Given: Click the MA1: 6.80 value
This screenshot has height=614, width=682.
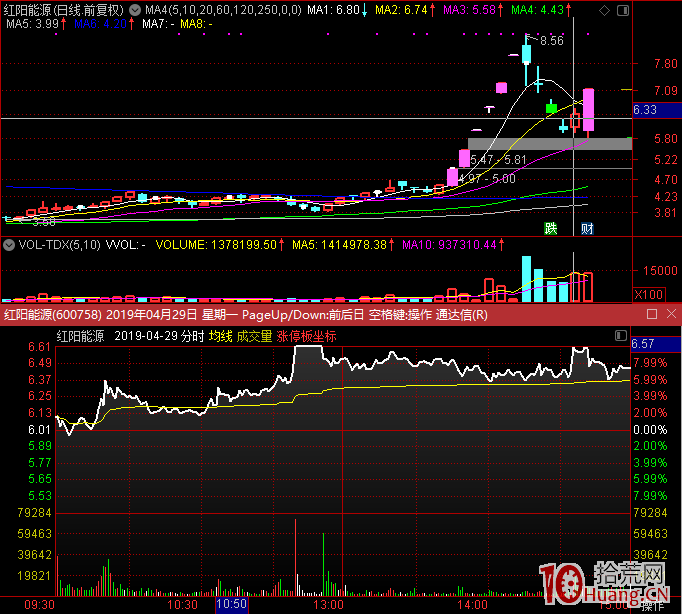Looking at the screenshot, I should tap(333, 10).
